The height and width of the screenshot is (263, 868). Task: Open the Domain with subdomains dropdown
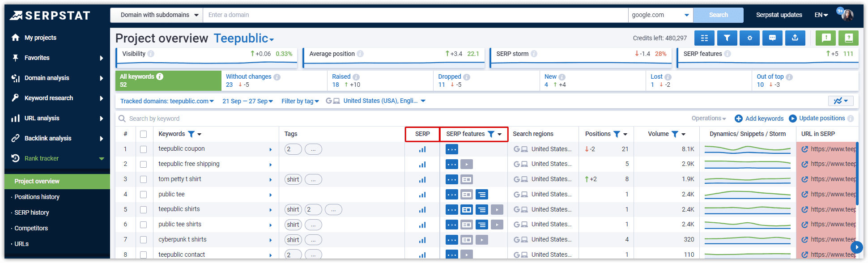pyautogui.click(x=157, y=15)
